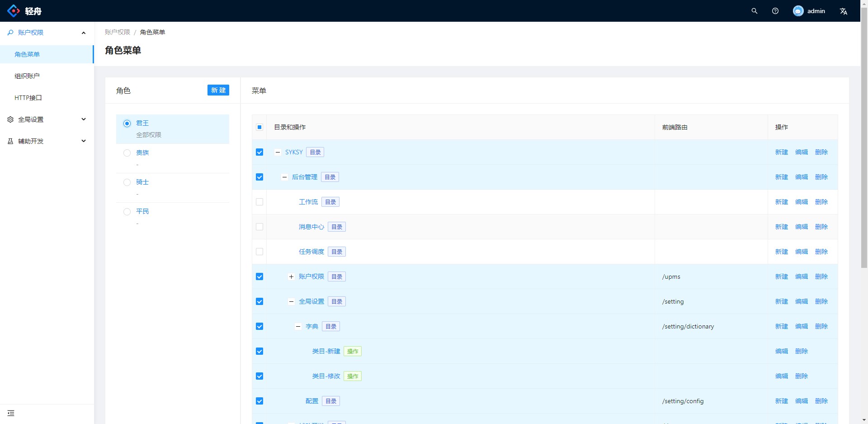Select the 贵族 role radio button
Viewport: 868px width, 424px height.
127,153
